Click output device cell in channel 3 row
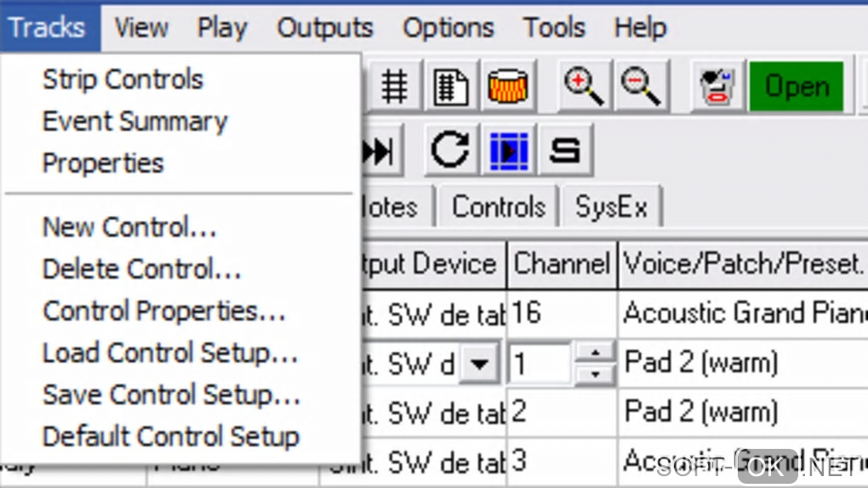 434,463
